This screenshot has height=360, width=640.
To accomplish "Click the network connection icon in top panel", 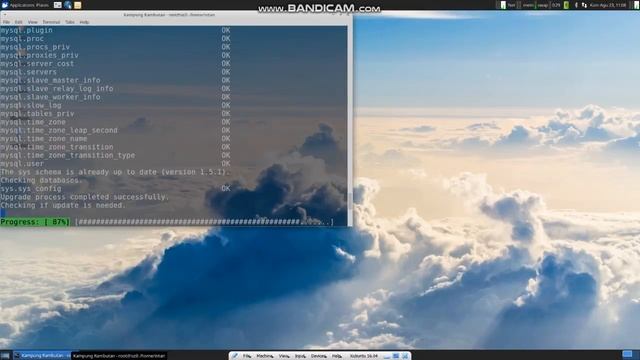I will [584, 5].
